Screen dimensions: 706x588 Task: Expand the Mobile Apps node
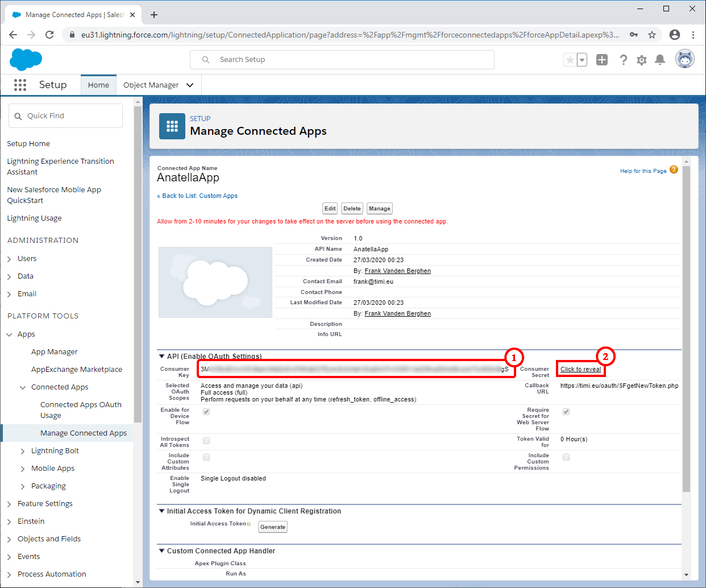[x=23, y=469]
